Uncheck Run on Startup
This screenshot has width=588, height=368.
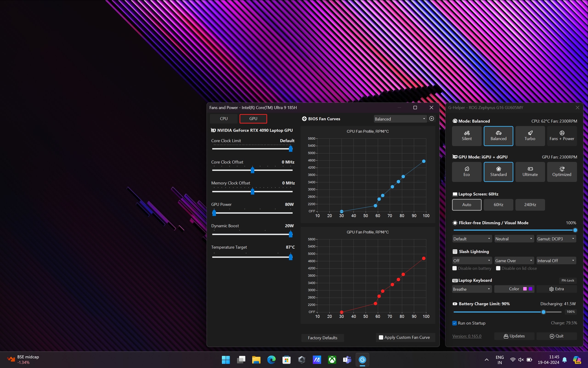click(455, 323)
